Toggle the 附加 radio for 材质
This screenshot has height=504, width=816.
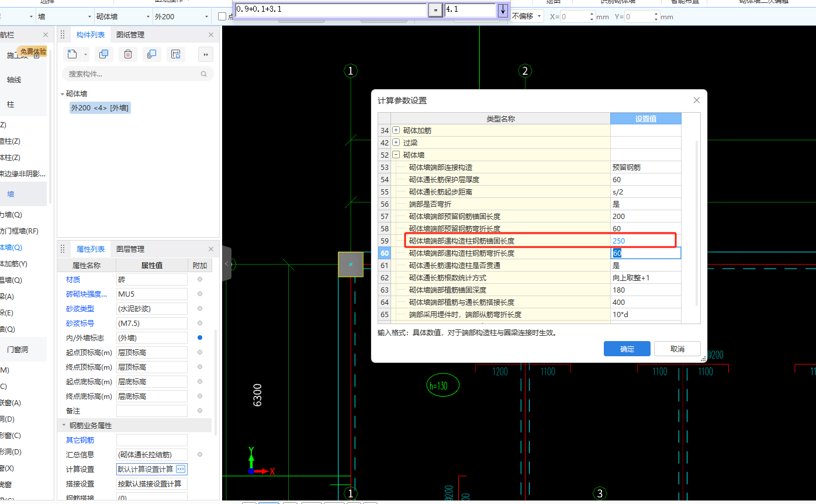200,280
